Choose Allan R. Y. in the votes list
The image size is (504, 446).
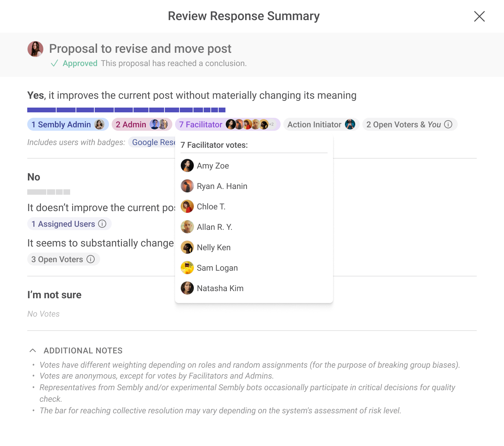pos(214,227)
